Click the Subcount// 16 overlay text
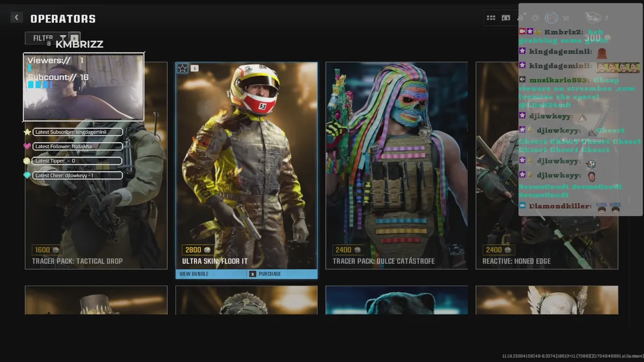This screenshot has width=644, height=362. click(58, 77)
